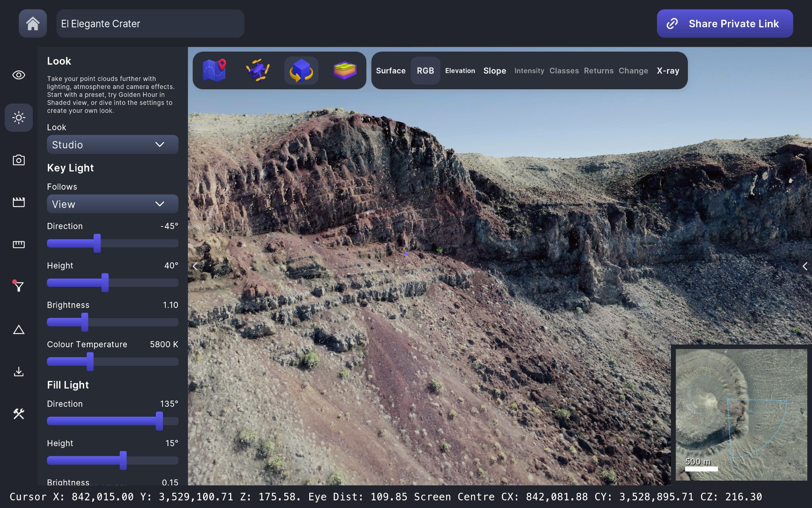Click the Key Light Direction value -45°
812x508 pixels.
click(x=169, y=226)
